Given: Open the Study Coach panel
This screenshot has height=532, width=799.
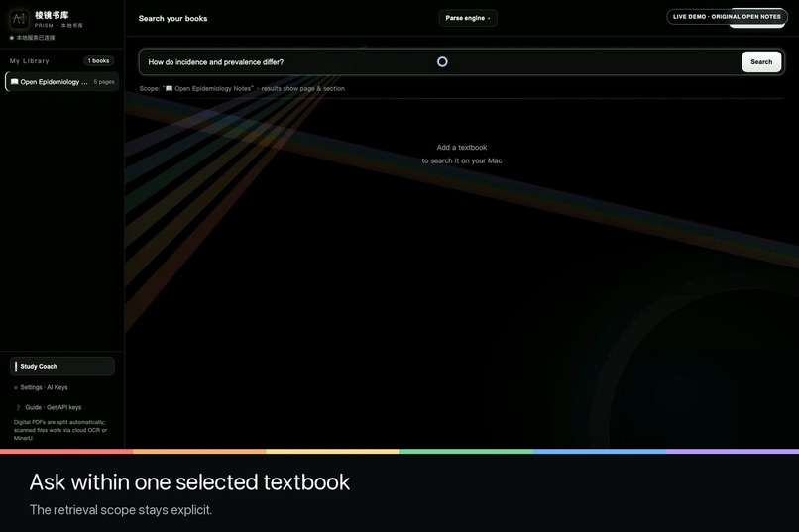Looking at the screenshot, I should (x=62, y=366).
